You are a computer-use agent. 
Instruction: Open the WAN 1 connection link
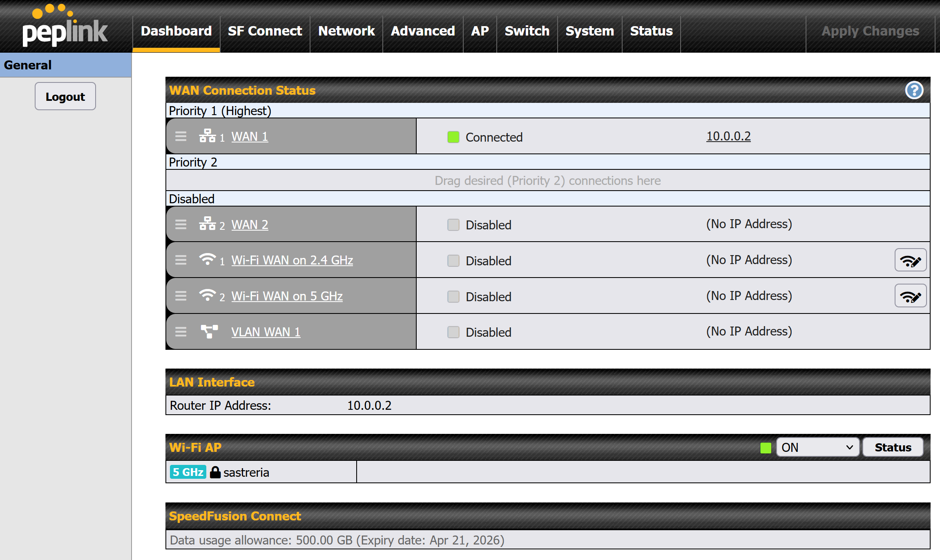click(x=250, y=136)
